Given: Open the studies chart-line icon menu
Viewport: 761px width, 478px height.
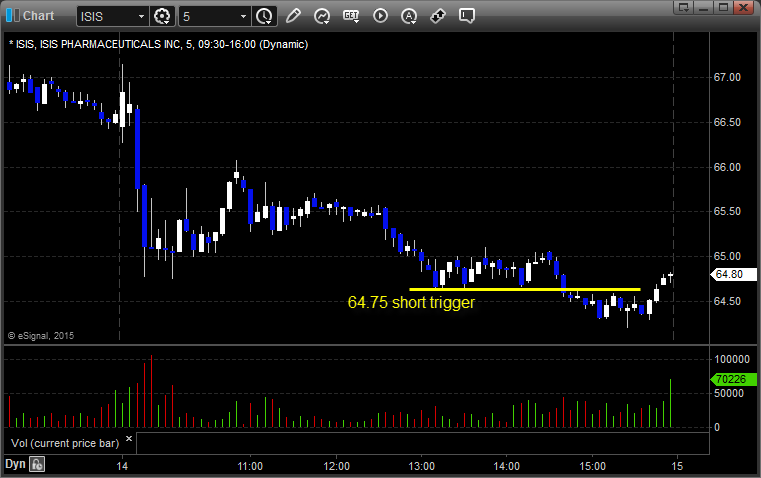Looking at the screenshot, I should [322, 16].
